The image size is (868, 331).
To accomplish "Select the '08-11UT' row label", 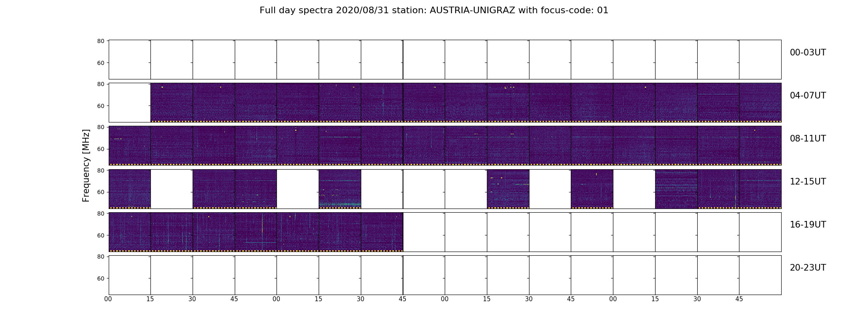I will pyautogui.click(x=808, y=139).
